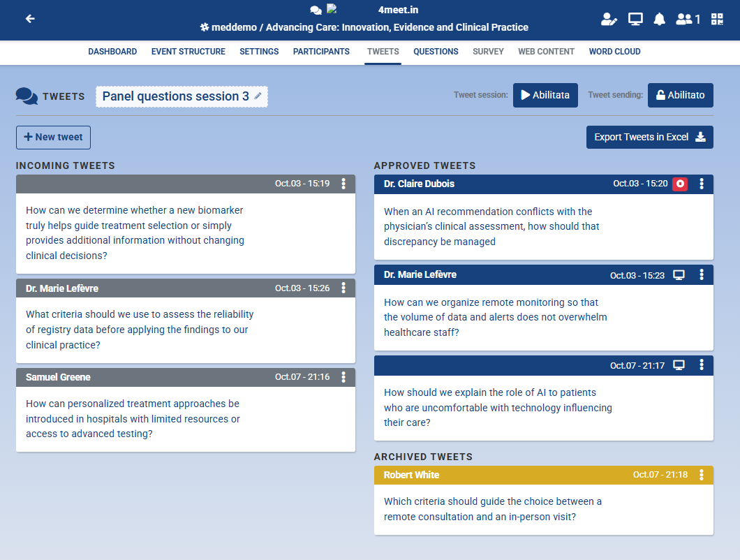The height and width of the screenshot is (560, 740).
Task: Click the explain role of AI tweet text
Action: (x=498, y=408)
